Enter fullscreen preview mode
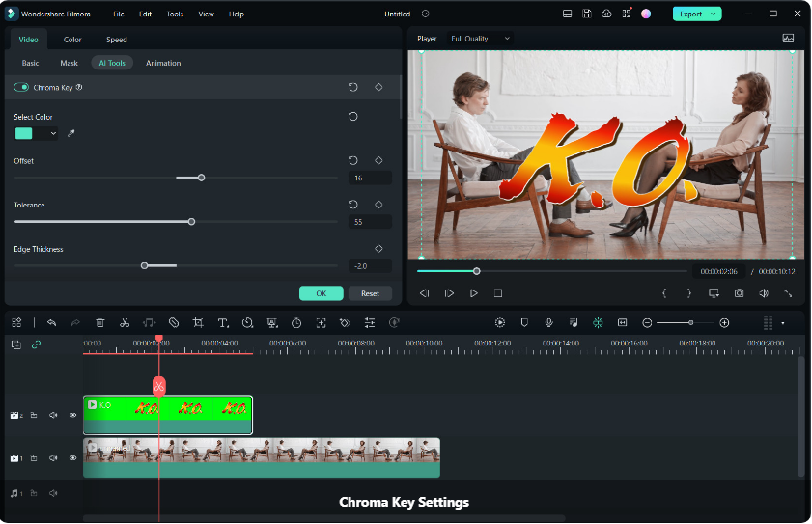 (788, 293)
